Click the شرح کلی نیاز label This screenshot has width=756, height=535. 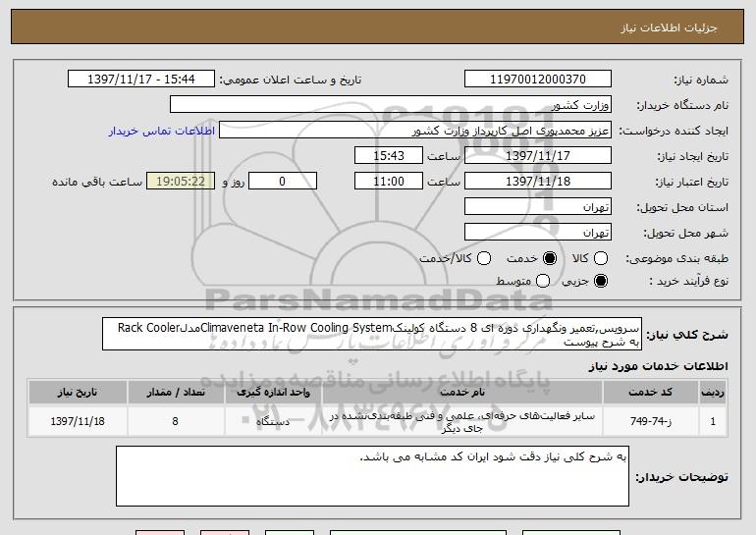(687, 335)
